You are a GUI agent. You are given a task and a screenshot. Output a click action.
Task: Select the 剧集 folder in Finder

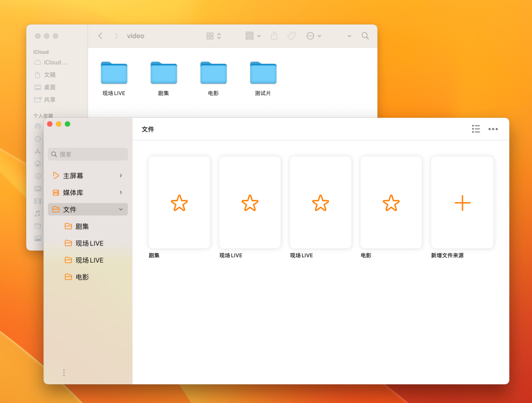(164, 79)
